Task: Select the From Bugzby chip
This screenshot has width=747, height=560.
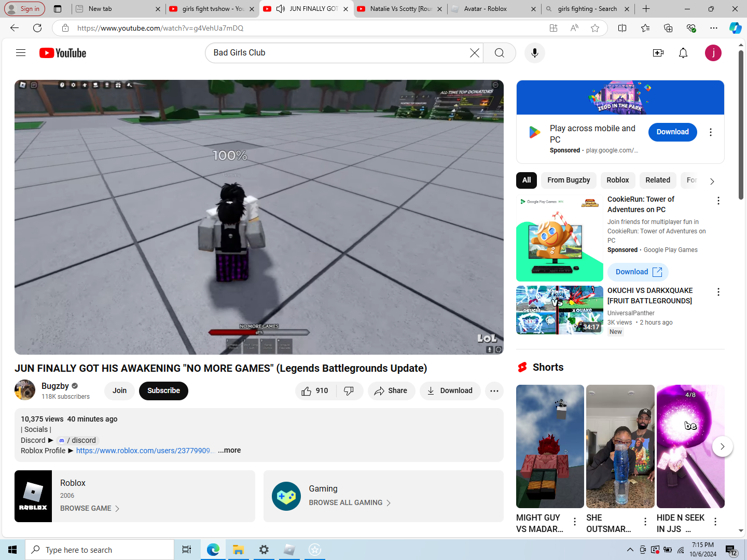Action: point(569,180)
